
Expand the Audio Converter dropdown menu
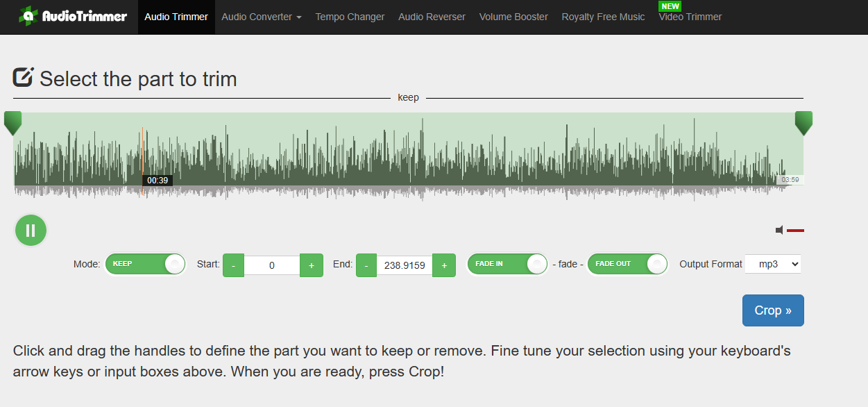click(x=262, y=17)
